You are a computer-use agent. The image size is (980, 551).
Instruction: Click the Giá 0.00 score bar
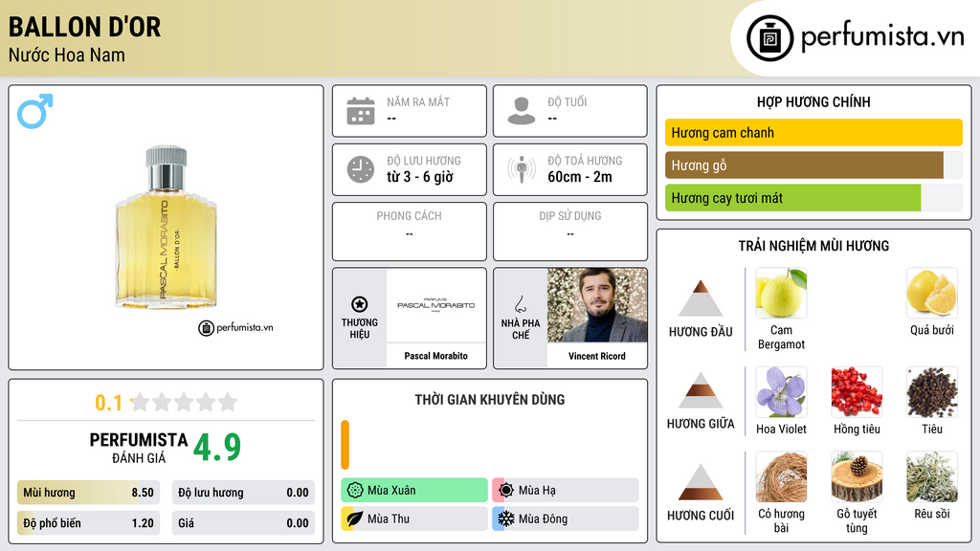pyautogui.click(x=243, y=523)
